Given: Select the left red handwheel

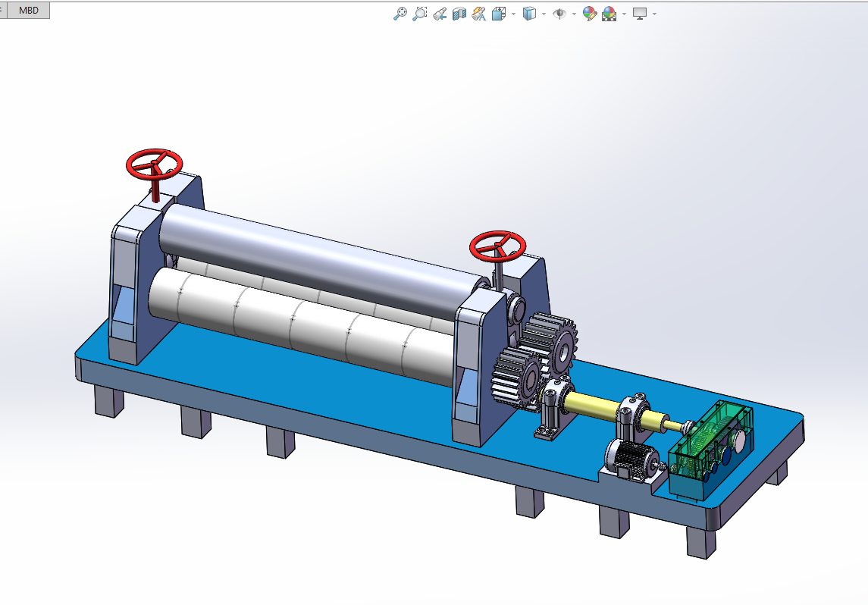Looking at the screenshot, I should tap(155, 165).
